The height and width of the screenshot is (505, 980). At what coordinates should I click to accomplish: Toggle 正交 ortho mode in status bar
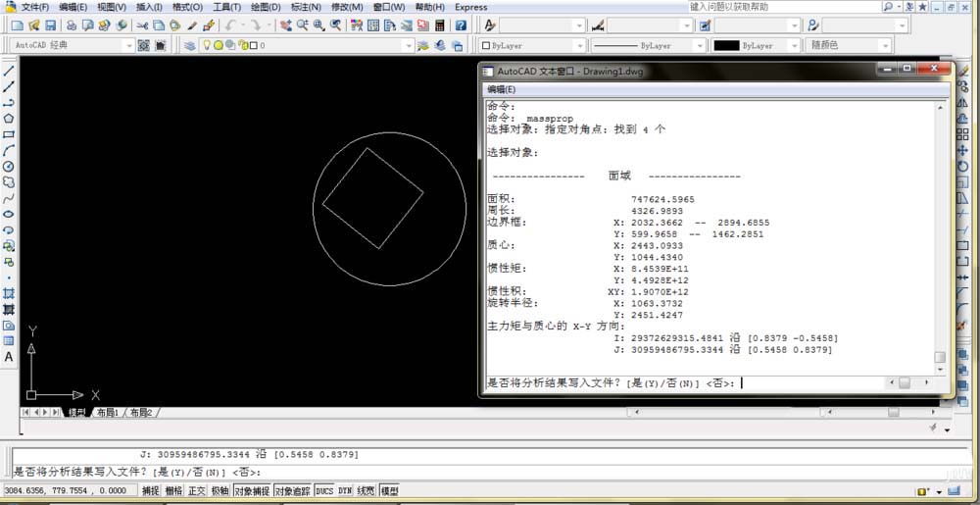196,491
